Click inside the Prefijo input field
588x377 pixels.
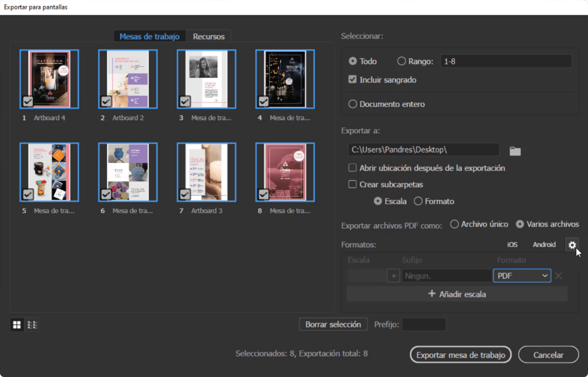tap(424, 324)
